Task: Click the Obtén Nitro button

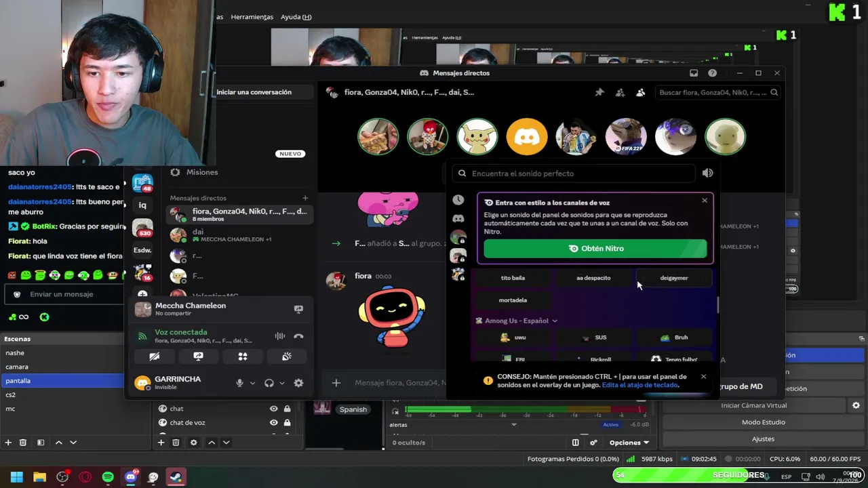Action: pyautogui.click(x=595, y=249)
